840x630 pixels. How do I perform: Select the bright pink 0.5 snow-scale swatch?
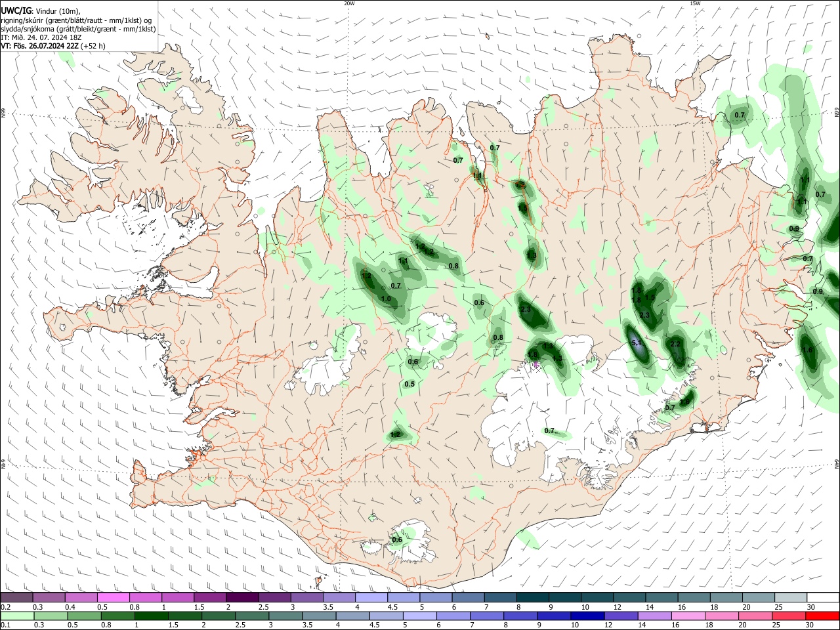[114, 598]
